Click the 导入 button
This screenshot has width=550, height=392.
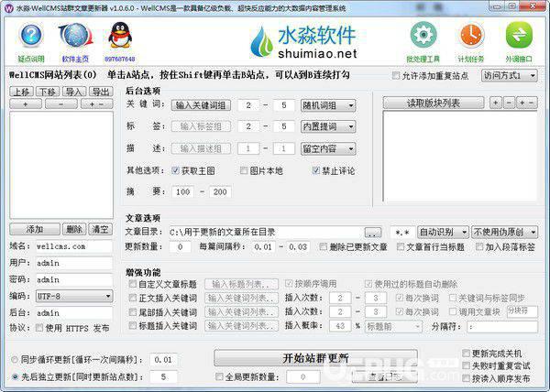coord(74,92)
